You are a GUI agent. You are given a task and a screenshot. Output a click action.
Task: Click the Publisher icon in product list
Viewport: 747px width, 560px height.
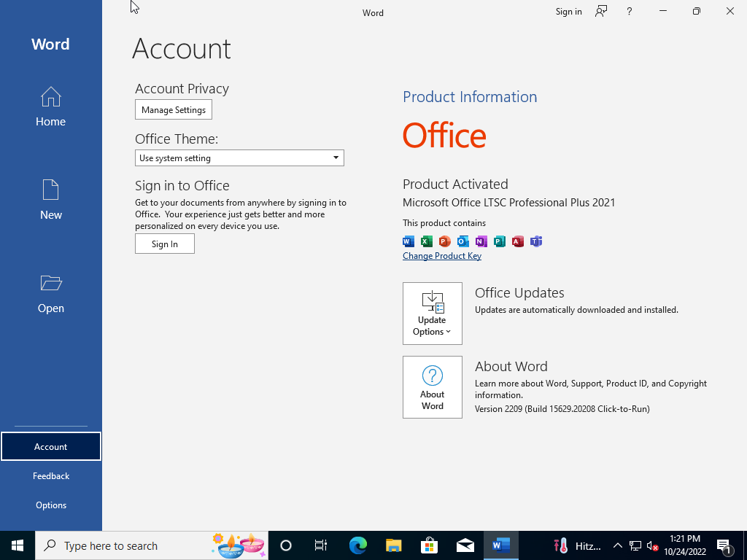(500, 241)
